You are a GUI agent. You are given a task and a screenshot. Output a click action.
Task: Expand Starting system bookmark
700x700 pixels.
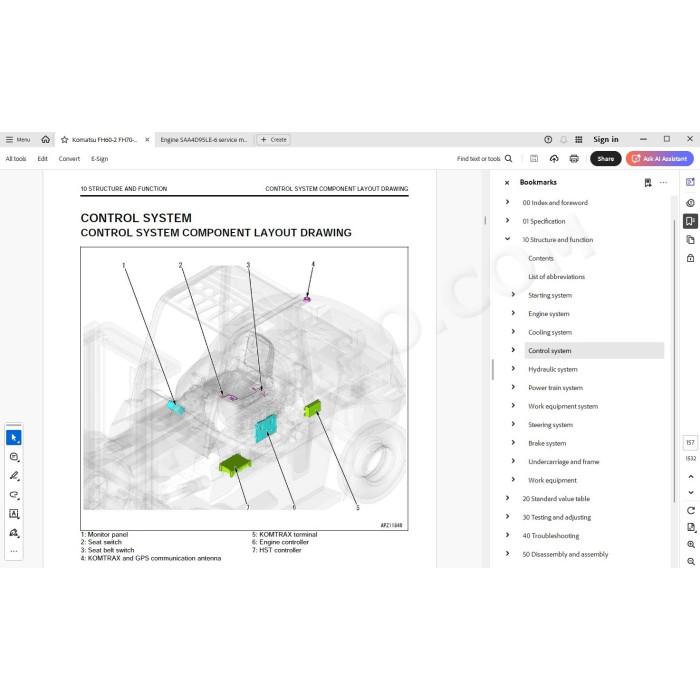click(513, 295)
